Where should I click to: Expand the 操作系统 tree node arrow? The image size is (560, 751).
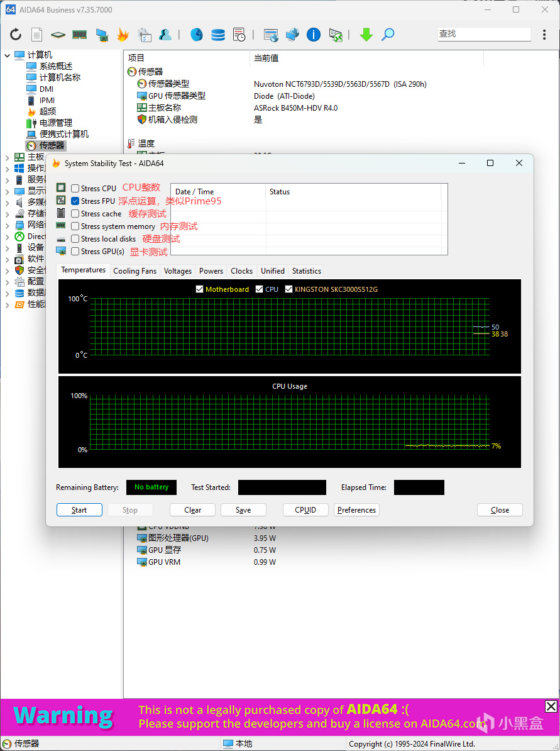(x=7, y=169)
